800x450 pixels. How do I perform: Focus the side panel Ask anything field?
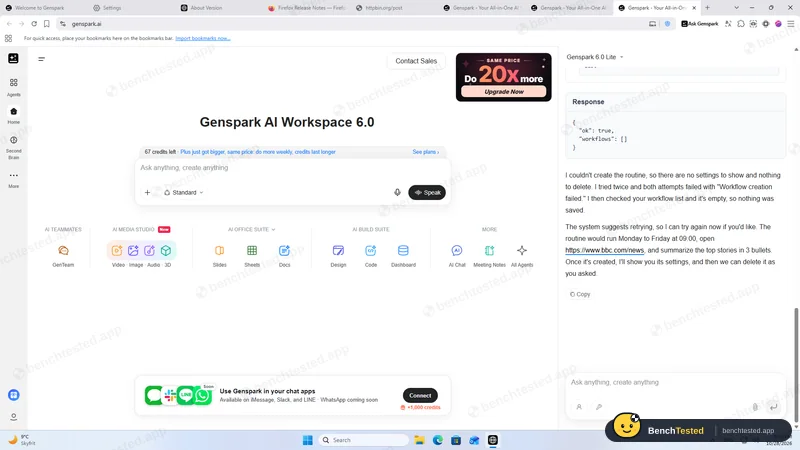tap(675, 382)
